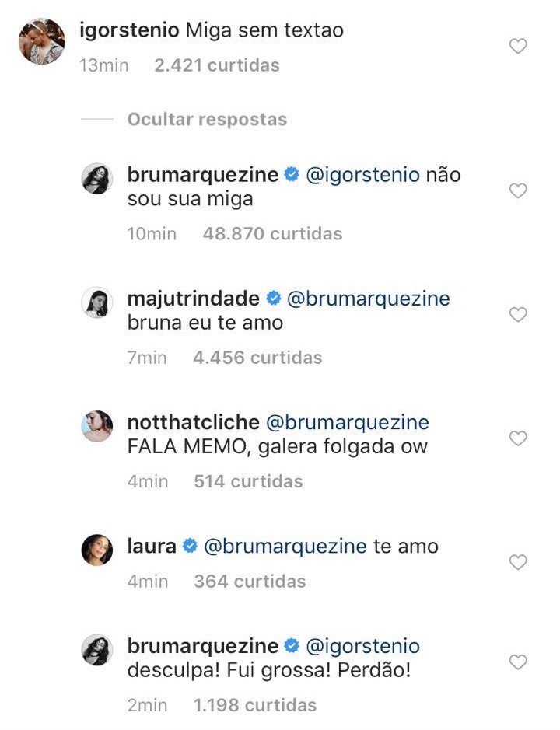
Task: Tap heart on notthatcliche's reply
Action: click(518, 438)
